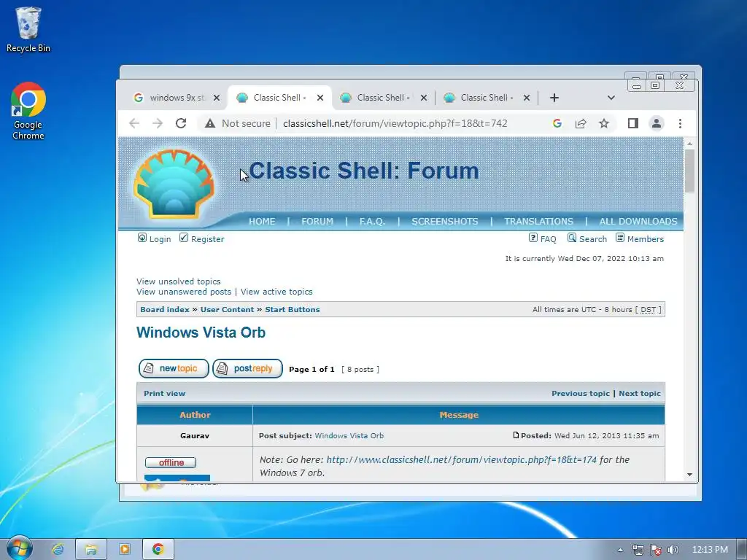Switch to the windows 9x search tab
This screenshot has width=747, height=560.
(x=177, y=98)
